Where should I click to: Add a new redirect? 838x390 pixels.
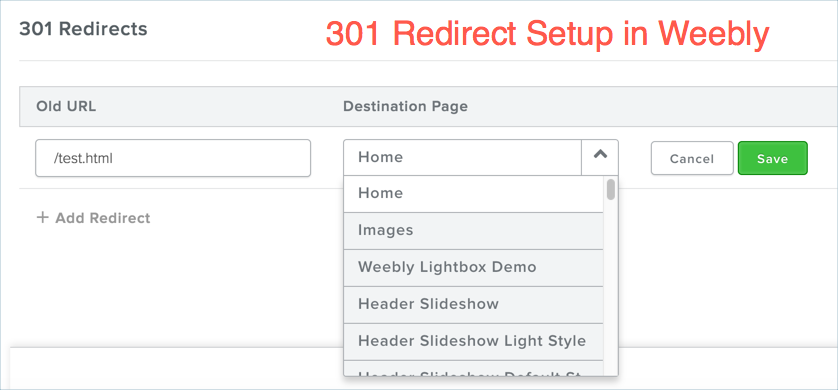93,218
